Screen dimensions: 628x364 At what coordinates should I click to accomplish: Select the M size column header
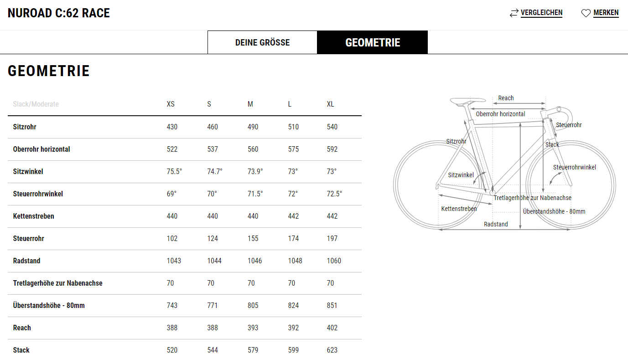(250, 104)
